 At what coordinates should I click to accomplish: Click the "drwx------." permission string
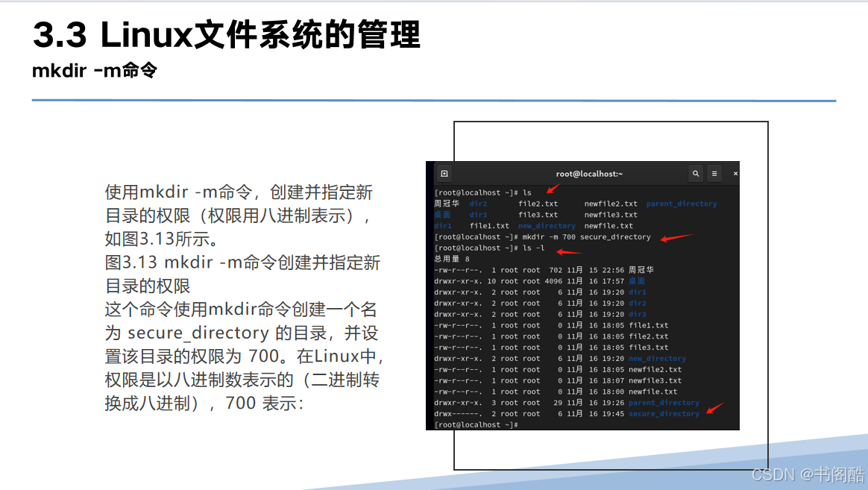point(459,414)
